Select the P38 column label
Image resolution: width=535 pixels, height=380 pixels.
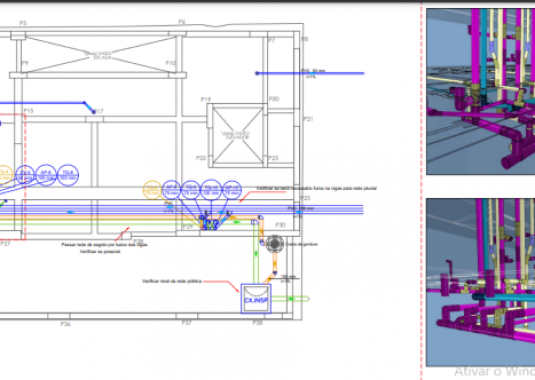click(x=258, y=323)
